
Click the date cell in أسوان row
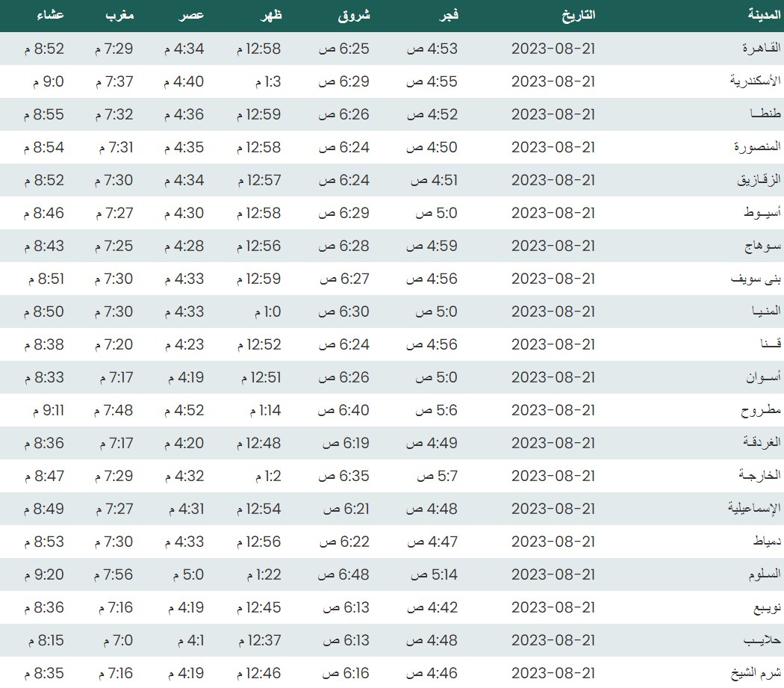[x=553, y=377]
